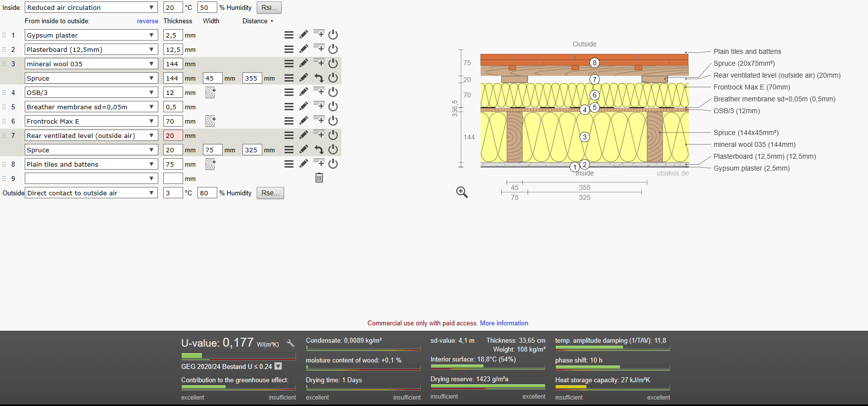The height and width of the screenshot is (406, 868).
Task: Open the Direct contact to outside air dropdown
Action: click(91, 193)
